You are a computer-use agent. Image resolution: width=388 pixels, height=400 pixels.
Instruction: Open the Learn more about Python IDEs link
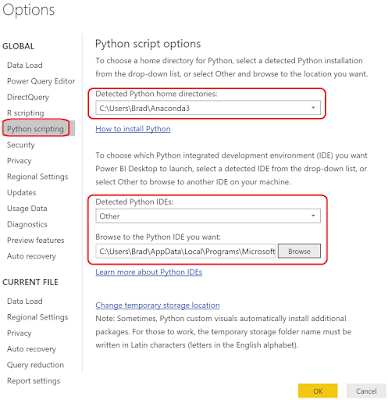tap(149, 272)
